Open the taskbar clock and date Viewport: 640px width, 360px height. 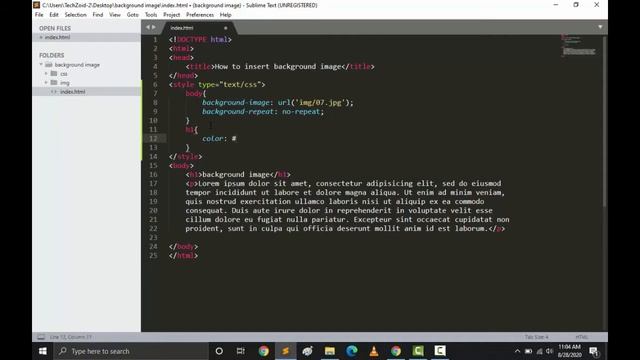pos(570,351)
